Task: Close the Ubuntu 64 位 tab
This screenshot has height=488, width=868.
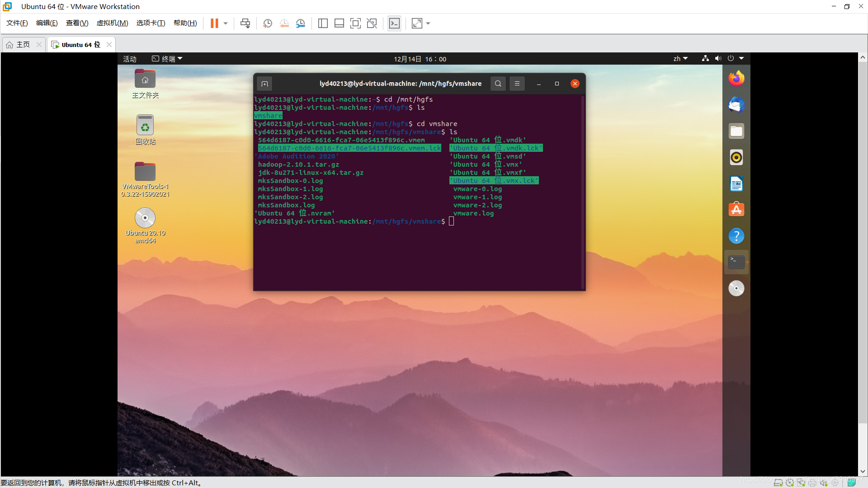Action: (109, 44)
